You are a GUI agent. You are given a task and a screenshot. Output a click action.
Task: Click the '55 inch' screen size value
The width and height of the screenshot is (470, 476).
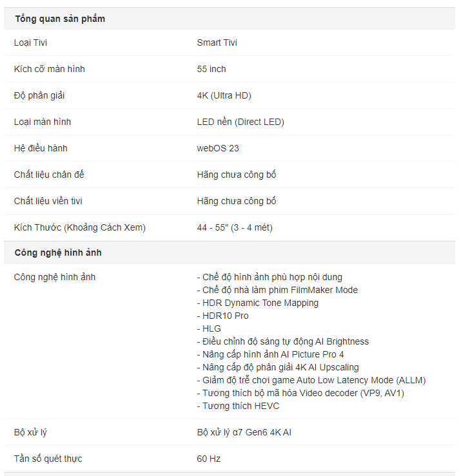tap(211, 69)
